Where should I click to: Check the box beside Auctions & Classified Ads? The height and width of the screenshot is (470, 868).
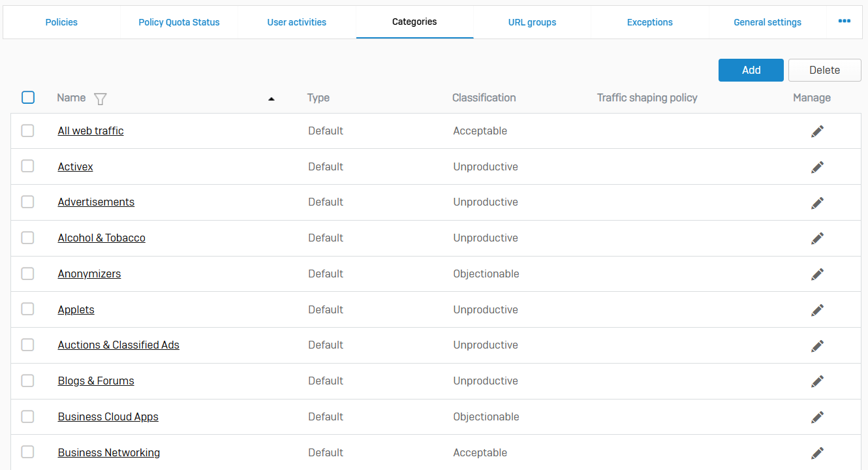27,345
